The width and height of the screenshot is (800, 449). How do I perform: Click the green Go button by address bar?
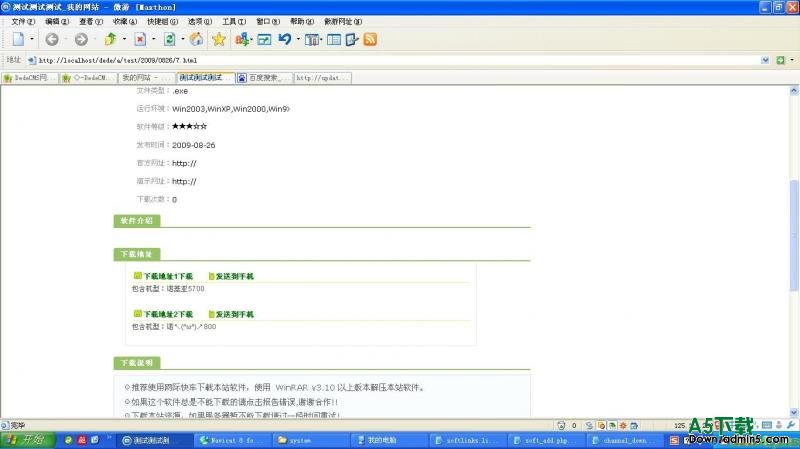[780, 60]
